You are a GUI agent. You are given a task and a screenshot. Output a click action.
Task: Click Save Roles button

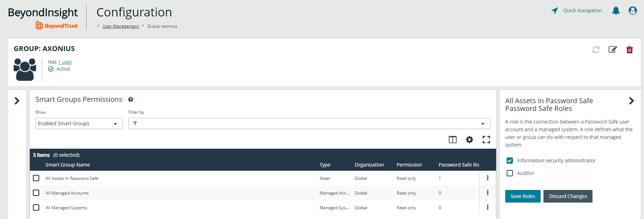523,196
